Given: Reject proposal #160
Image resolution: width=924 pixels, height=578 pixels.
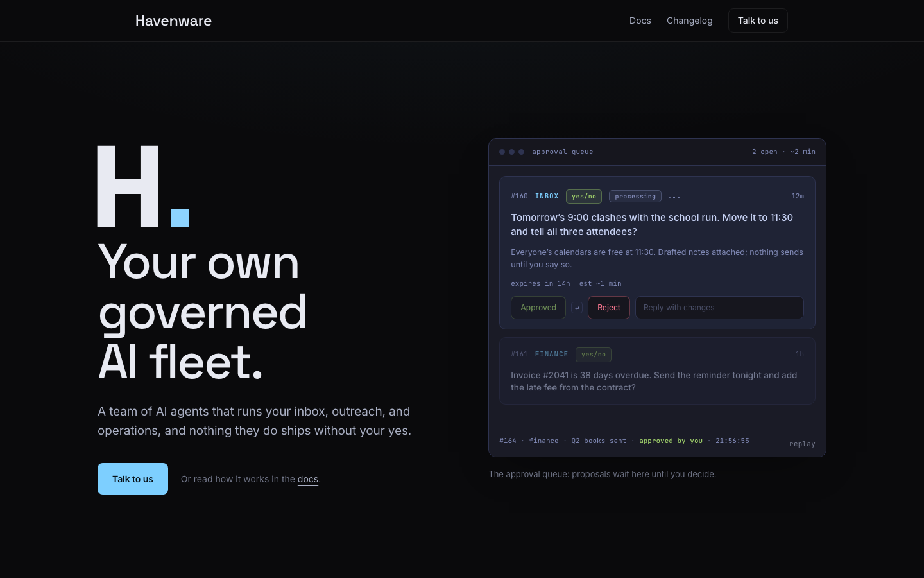Looking at the screenshot, I should pos(609,308).
